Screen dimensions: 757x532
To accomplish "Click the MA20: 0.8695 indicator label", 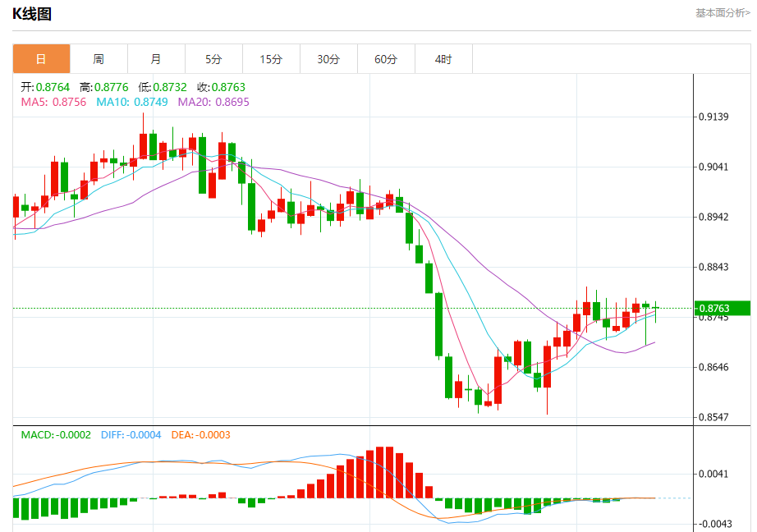I will pyautogui.click(x=213, y=103).
